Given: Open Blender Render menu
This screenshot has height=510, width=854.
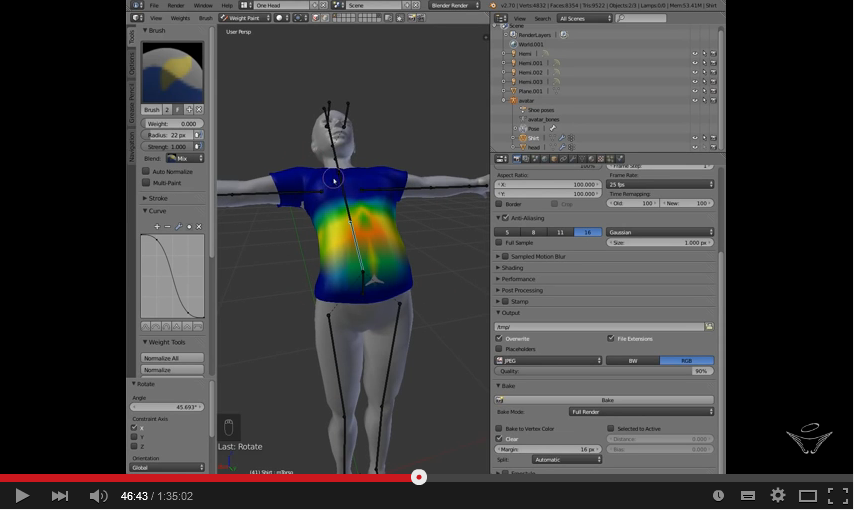Looking at the screenshot, I should (x=175, y=5).
